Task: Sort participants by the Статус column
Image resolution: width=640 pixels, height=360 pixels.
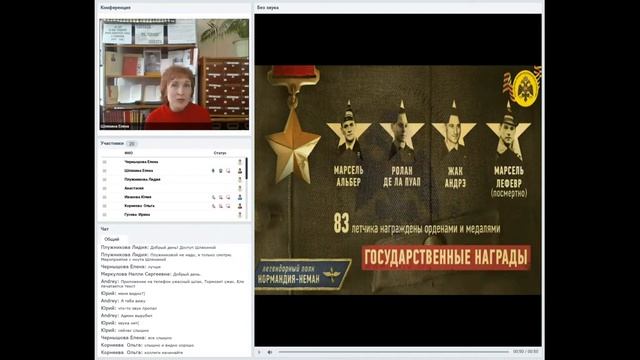Action: point(220,153)
